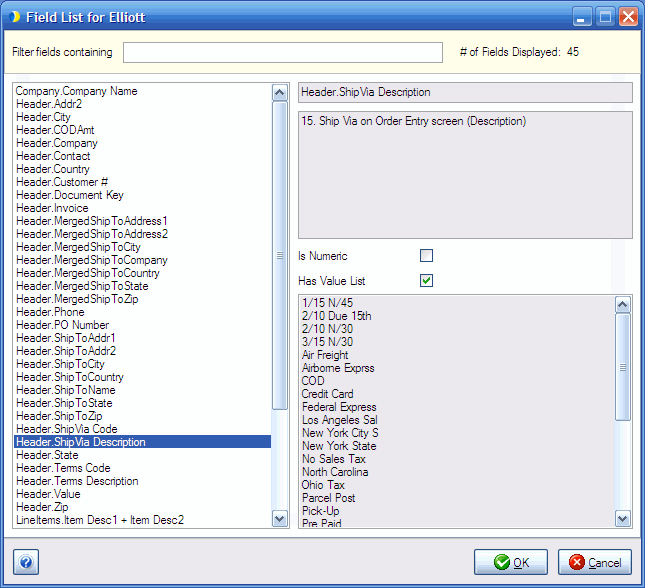Image resolution: width=645 pixels, height=588 pixels.
Task: Click the field list scroll up arrow
Action: click(280, 93)
